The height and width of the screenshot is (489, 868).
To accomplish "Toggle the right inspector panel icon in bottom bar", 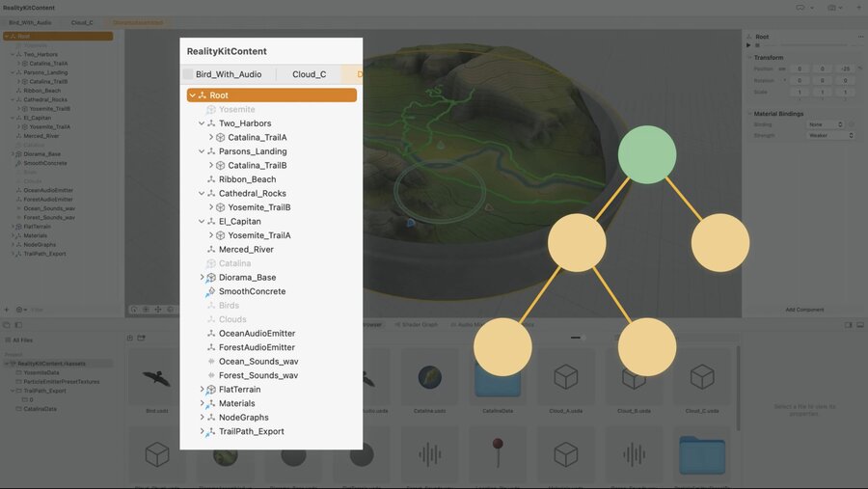I will pos(848,325).
